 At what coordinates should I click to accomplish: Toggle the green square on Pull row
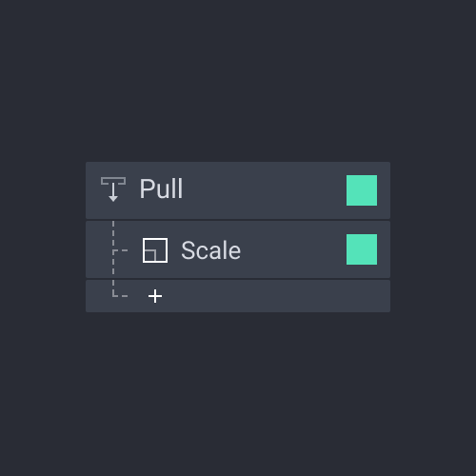pos(362,190)
